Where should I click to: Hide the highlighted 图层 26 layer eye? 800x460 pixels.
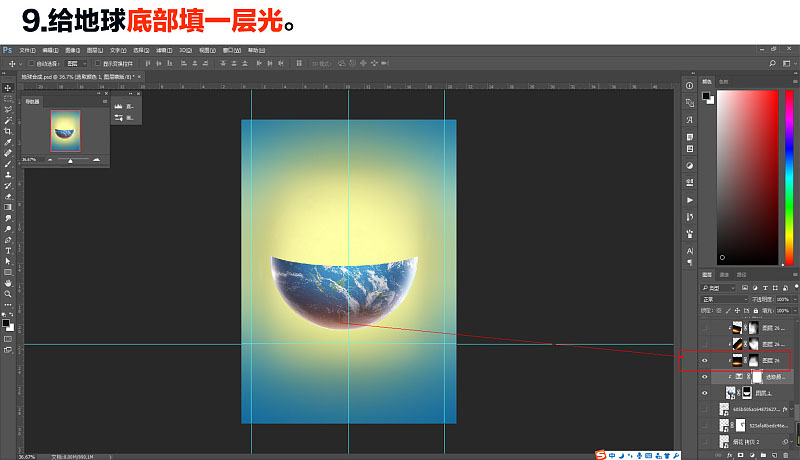705,361
